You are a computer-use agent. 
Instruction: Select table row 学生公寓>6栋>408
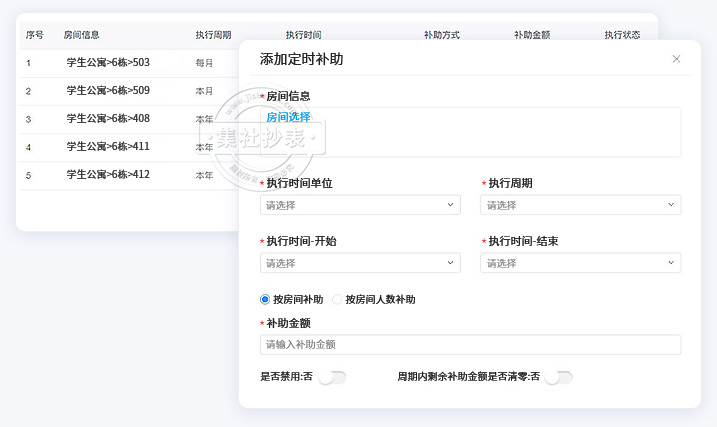tap(108, 119)
